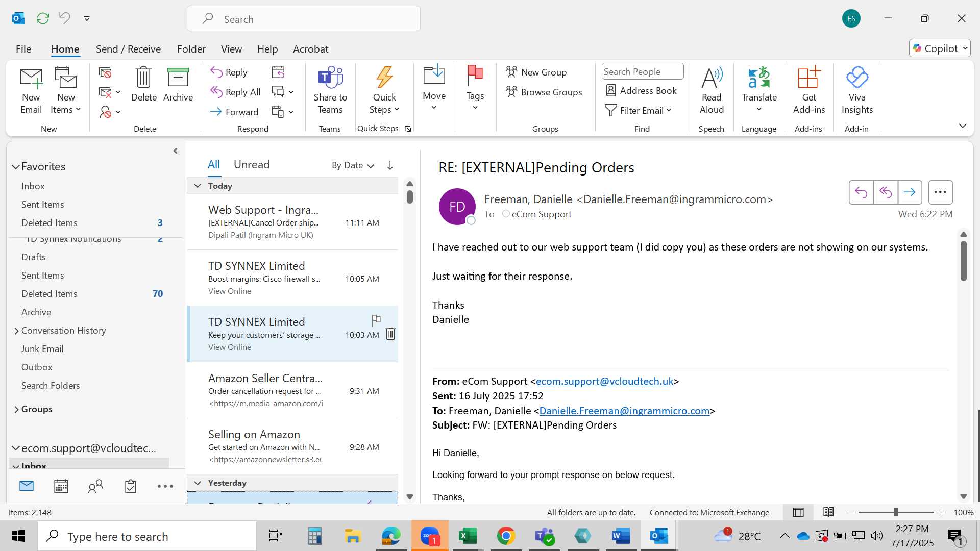Open the Acrobat tab
Screen dimensions: 980x551
click(310, 49)
